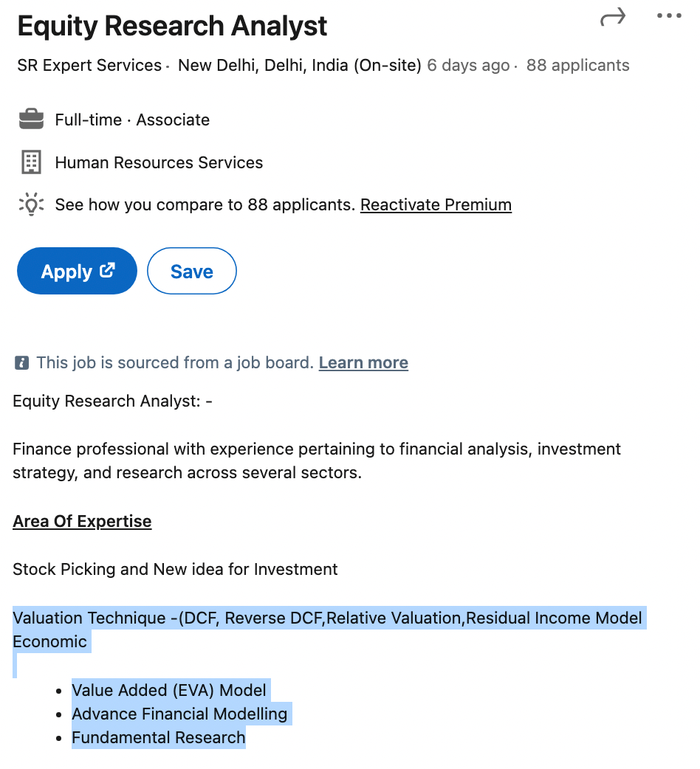Click the Fundamental Research bullet item
The image size is (700, 769).
pyautogui.click(x=158, y=738)
